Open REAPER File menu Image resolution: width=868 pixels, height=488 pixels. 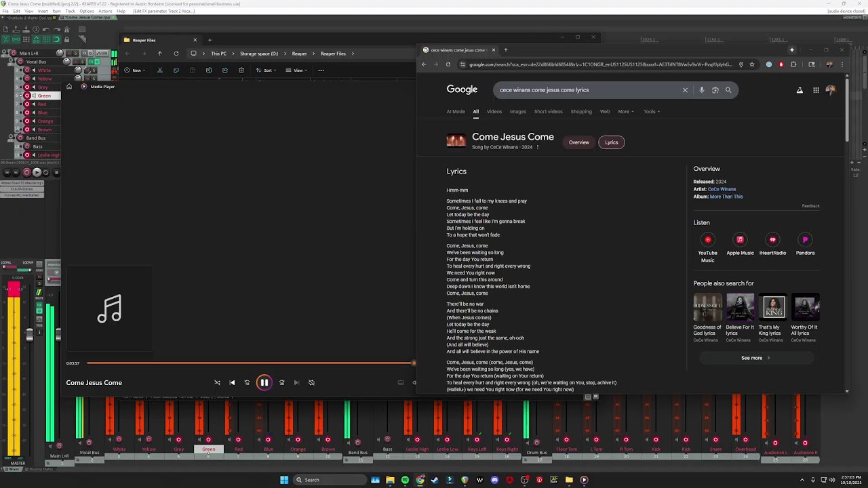[5, 11]
